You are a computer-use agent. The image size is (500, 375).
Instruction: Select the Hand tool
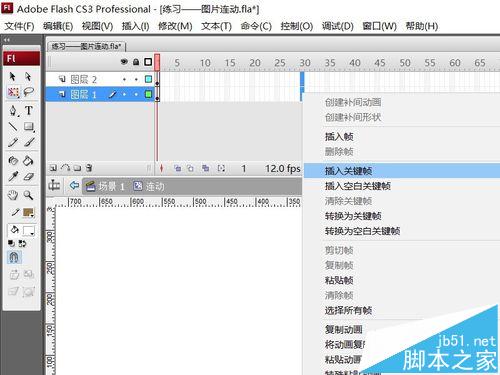point(13,195)
